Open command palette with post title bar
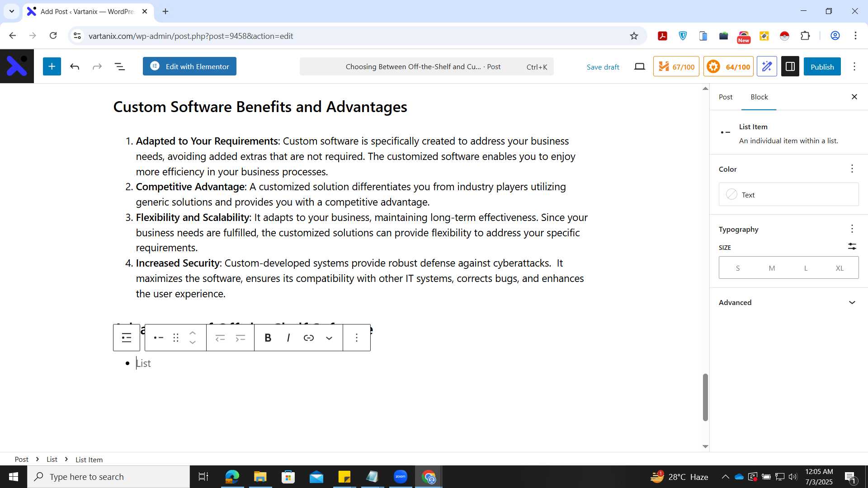 [426, 66]
